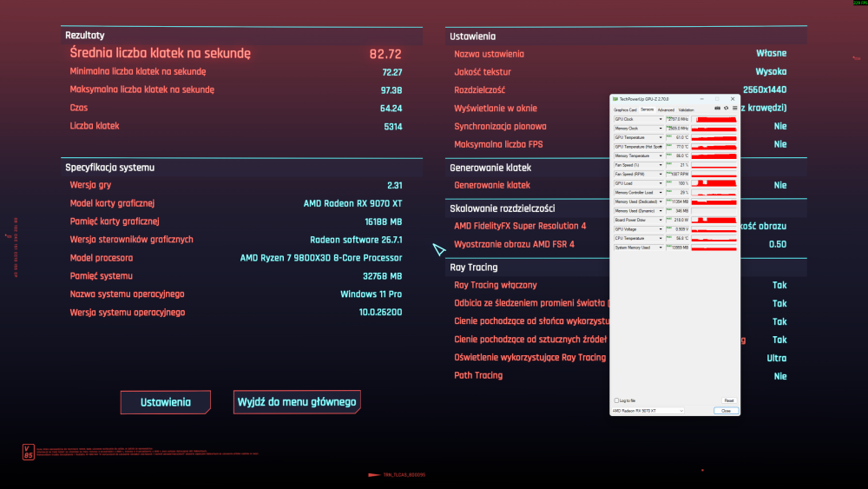Click the Windows 11 Pro text
868x489 pixels.
point(371,294)
